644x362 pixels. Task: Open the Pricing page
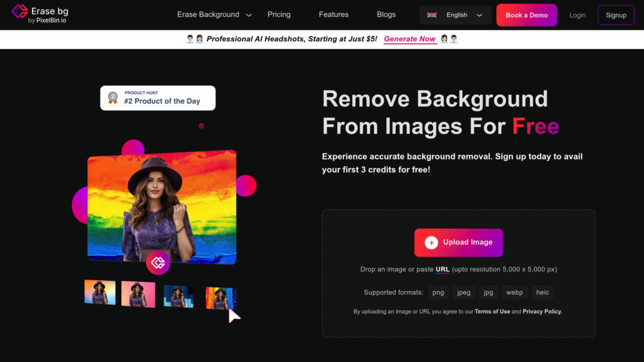(x=279, y=14)
